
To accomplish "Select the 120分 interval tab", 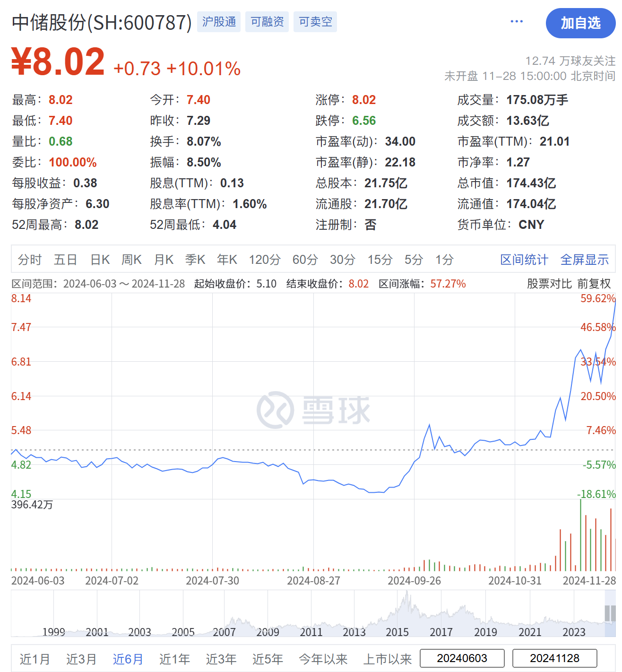I will point(265,260).
